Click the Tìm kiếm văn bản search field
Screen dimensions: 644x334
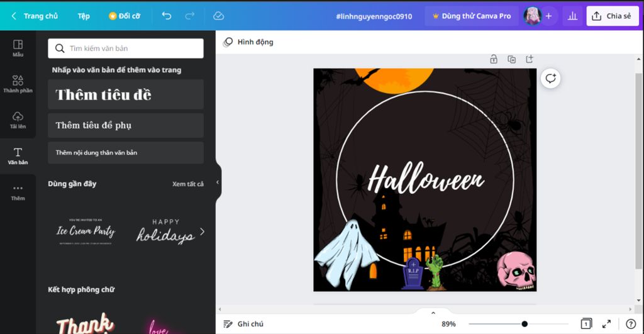(126, 48)
